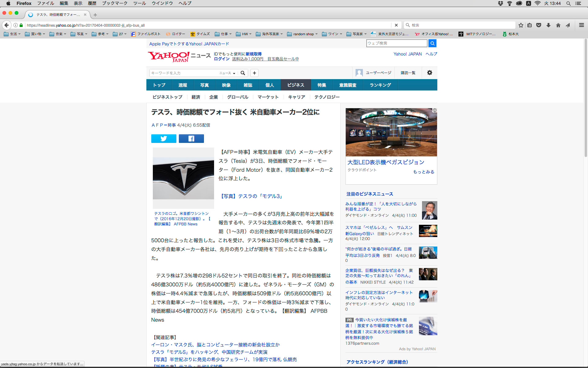Viewport: 588px width, 368px height.
Task: Open Firefox downloads arrow icon
Action: click(x=548, y=25)
